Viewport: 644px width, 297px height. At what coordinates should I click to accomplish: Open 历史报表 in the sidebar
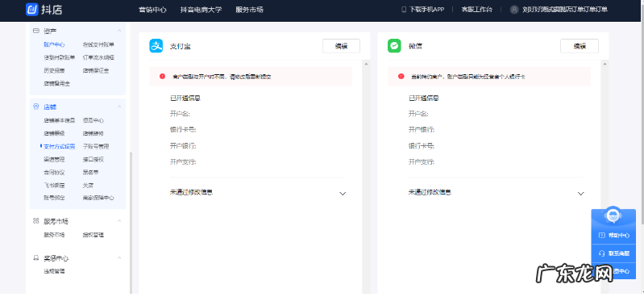pyautogui.click(x=54, y=70)
